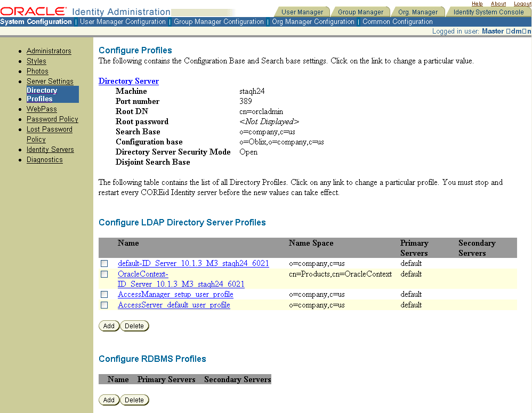Image resolution: width=532 pixels, height=413 pixels.
Task: Click the Directory Server heading link
Action: click(128, 81)
